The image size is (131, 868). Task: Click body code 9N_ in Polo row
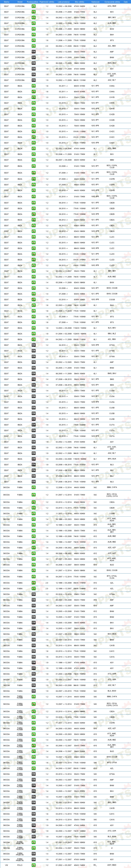tap(95, 865)
